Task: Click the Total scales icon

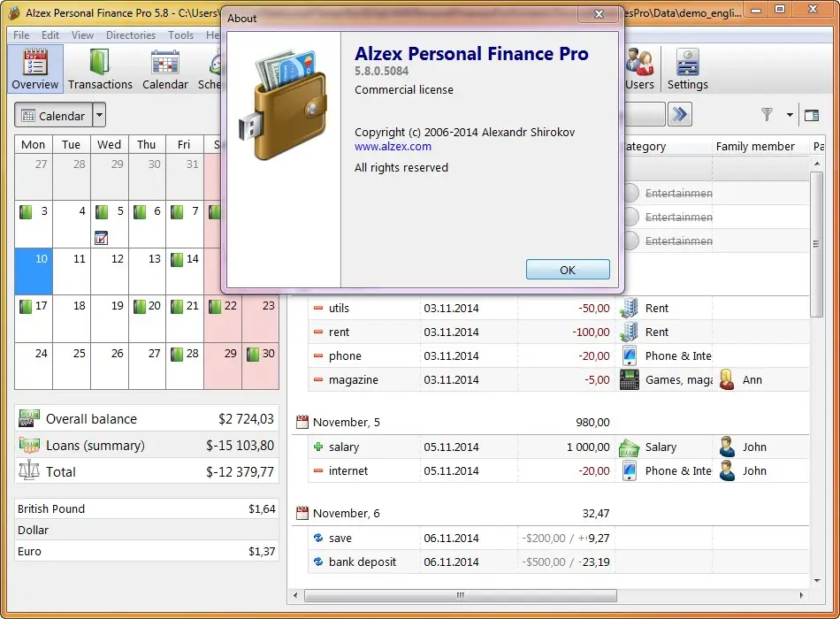Action: 29,470
